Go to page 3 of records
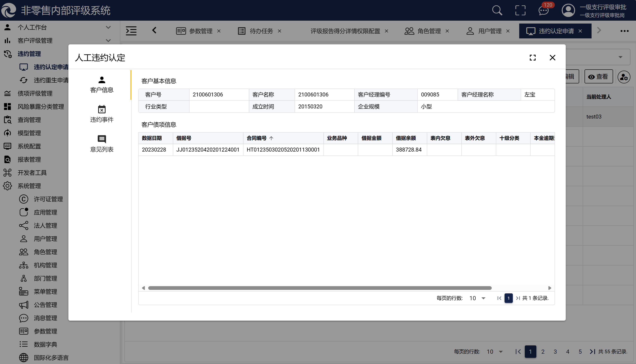 555,351
